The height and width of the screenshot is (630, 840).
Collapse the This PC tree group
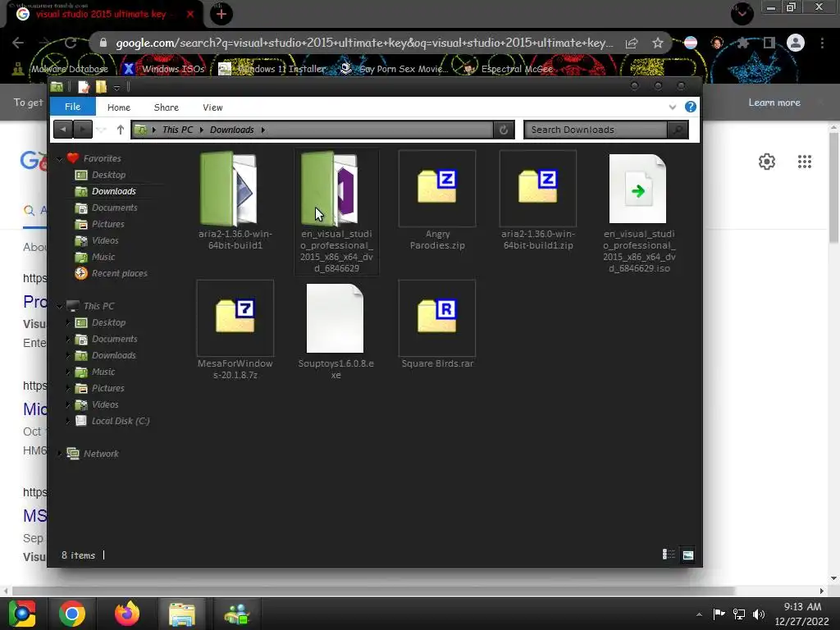click(59, 307)
